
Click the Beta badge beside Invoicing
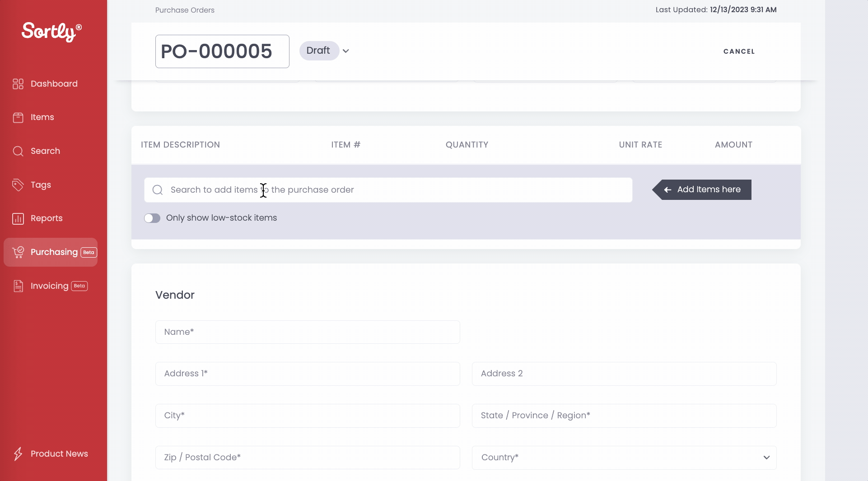tap(79, 286)
